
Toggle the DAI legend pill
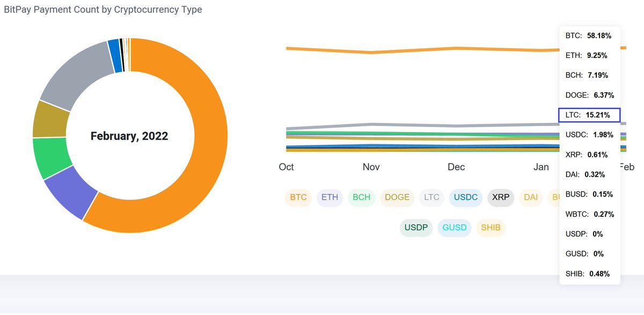(531, 197)
